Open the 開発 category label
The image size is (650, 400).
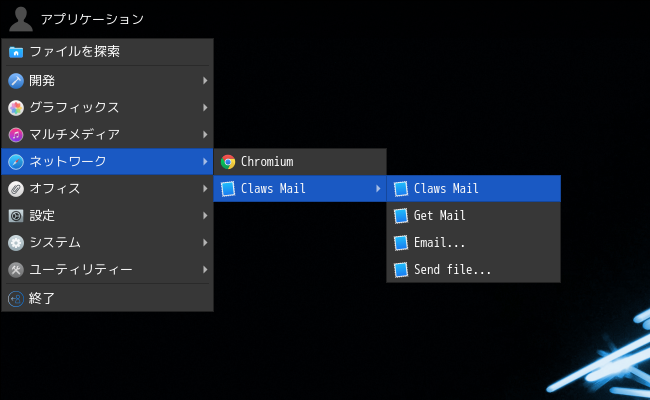coord(42,80)
